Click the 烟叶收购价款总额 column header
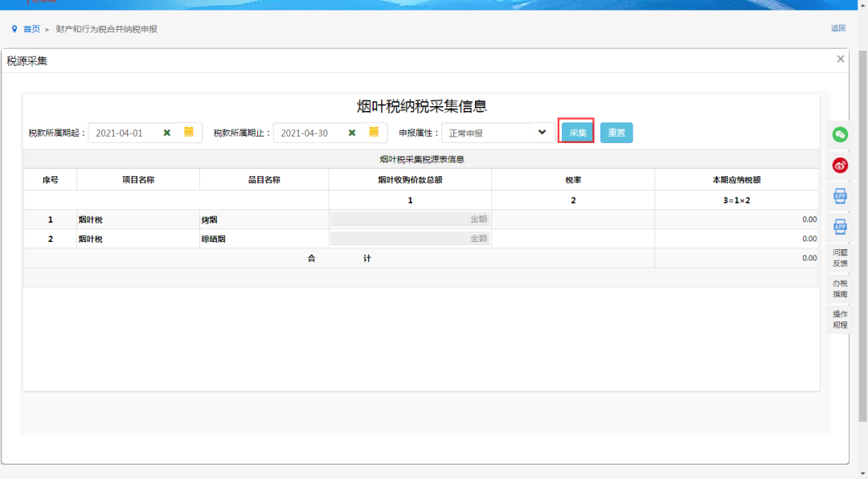Screen dimensions: 868x479 pos(410,180)
